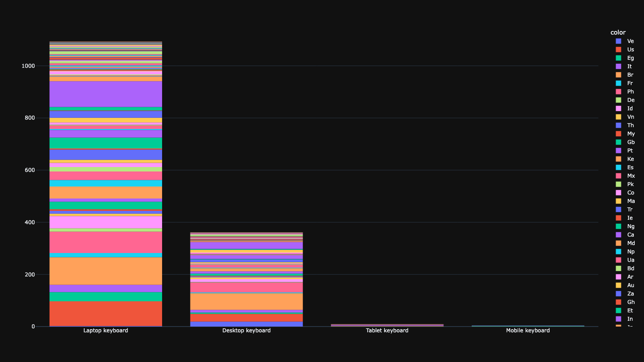The height and width of the screenshot is (362, 644).
Task: Click the pink Ar legend color swatch
Action: tap(618, 277)
